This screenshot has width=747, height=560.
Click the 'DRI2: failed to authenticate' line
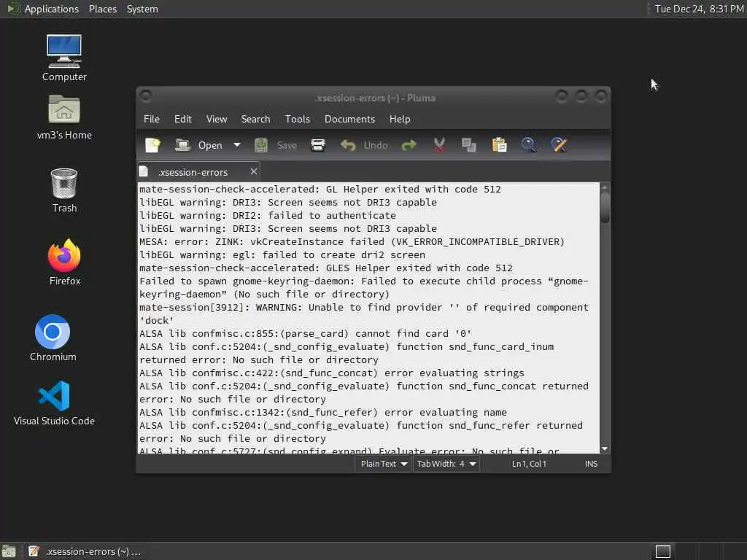pyautogui.click(x=267, y=216)
